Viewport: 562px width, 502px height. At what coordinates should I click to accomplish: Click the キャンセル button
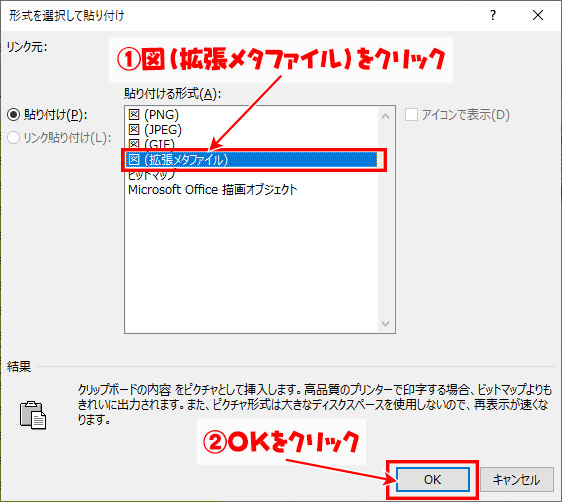516,479
